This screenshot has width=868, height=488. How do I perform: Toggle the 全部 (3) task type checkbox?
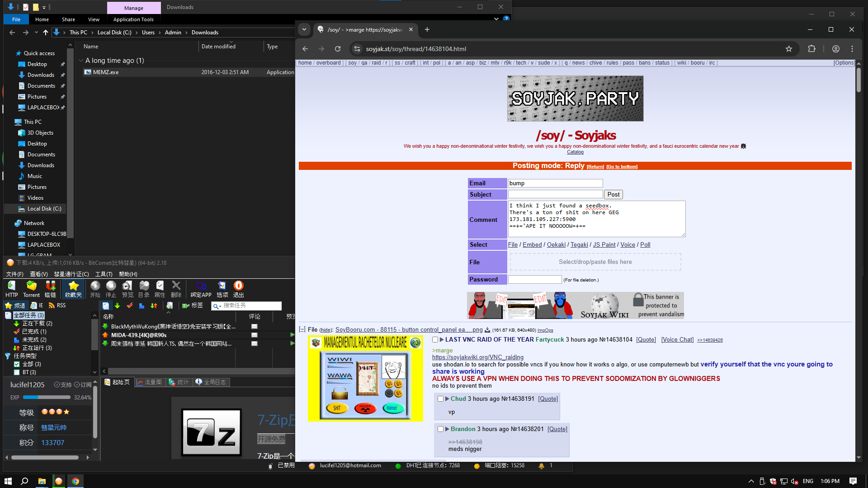point(17,364)
